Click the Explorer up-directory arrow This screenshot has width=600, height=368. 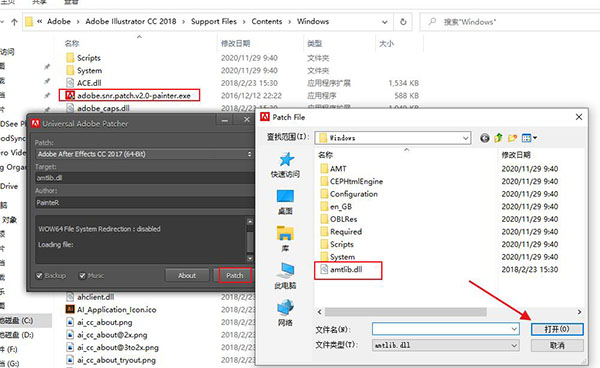(x=14, y=22)
